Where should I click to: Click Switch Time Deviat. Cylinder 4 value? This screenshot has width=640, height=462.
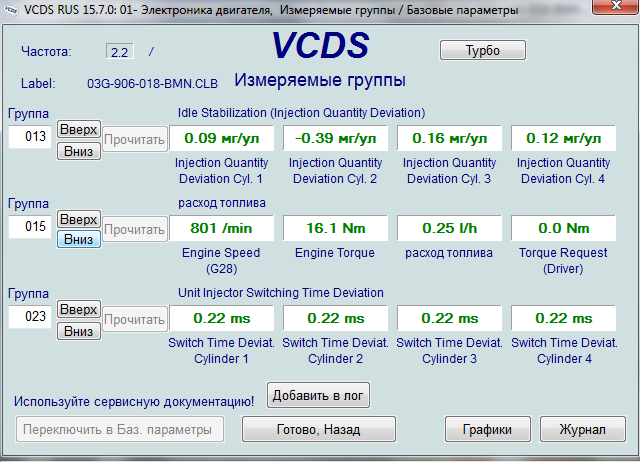564,318
